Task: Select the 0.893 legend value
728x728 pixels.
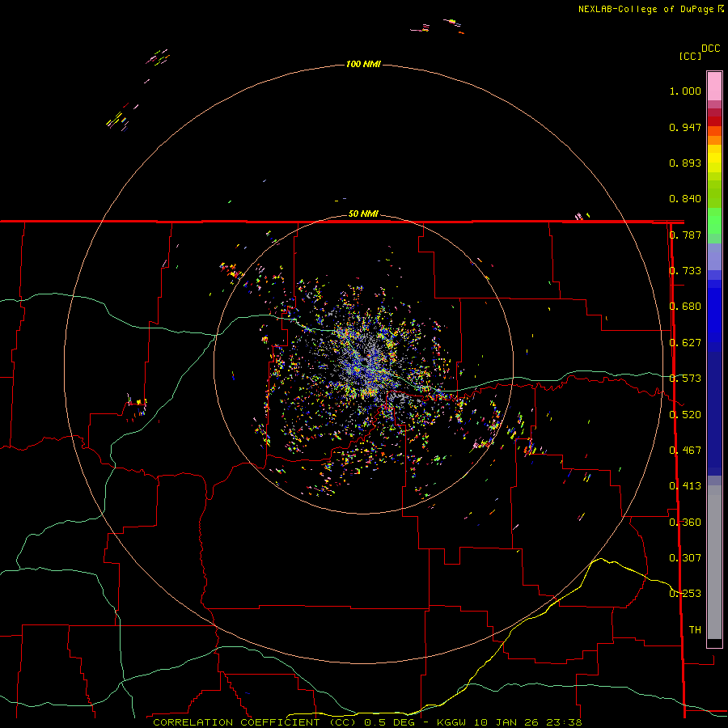Action: coord(685,163)
